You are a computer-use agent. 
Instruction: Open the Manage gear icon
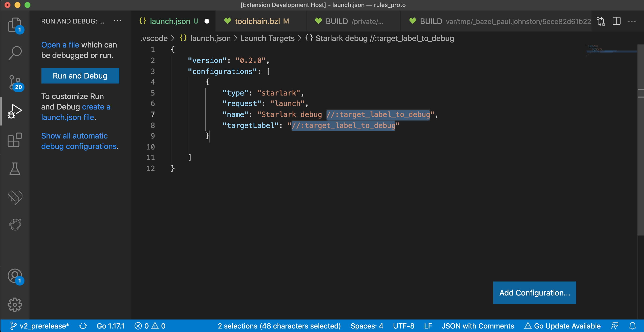point(14,305)
